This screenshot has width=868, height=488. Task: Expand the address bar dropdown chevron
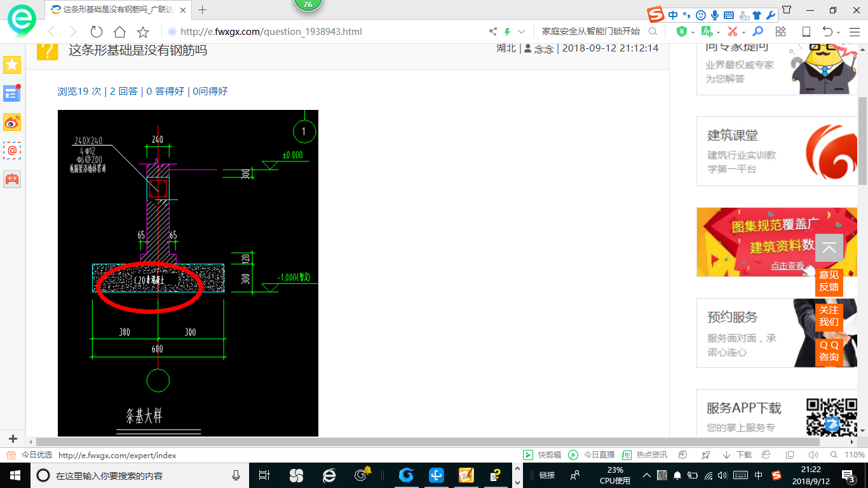[x=522, y=32]
